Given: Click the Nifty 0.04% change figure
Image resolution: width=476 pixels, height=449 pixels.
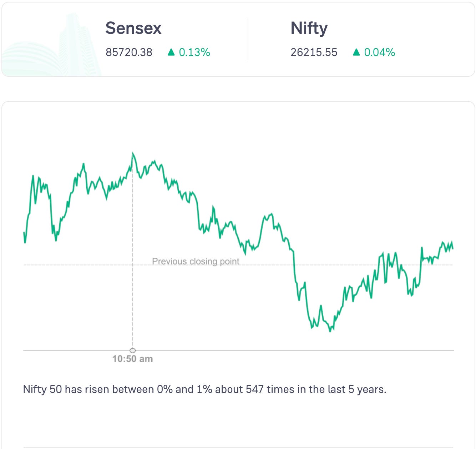Looking at the screenshot, I should click(379, 52).
